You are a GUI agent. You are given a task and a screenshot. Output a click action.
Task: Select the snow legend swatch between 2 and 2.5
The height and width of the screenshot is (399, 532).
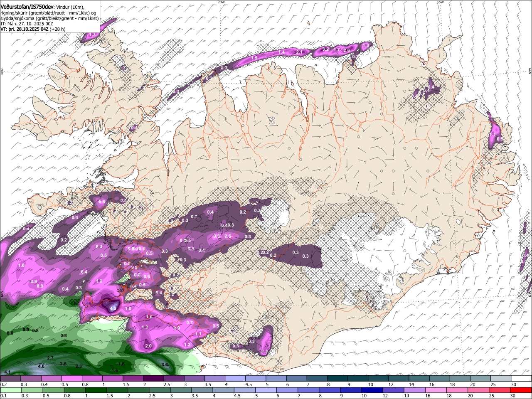[154, 378]
